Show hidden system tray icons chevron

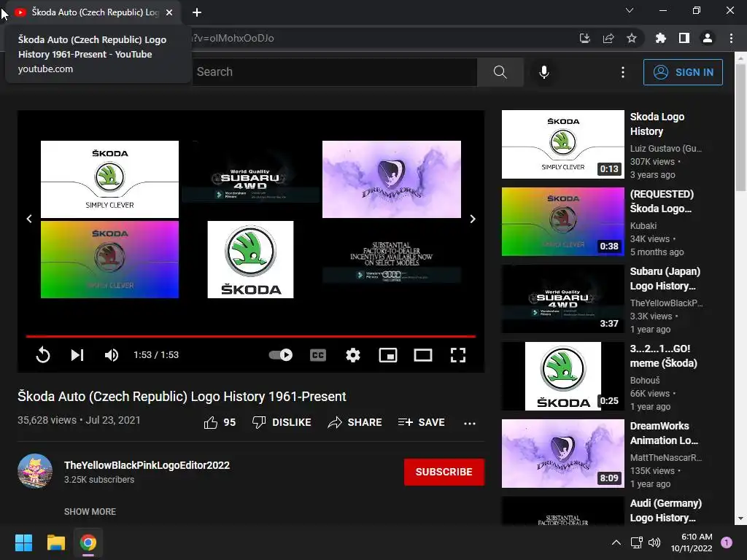pyautogui.click(x=616, y=542)
